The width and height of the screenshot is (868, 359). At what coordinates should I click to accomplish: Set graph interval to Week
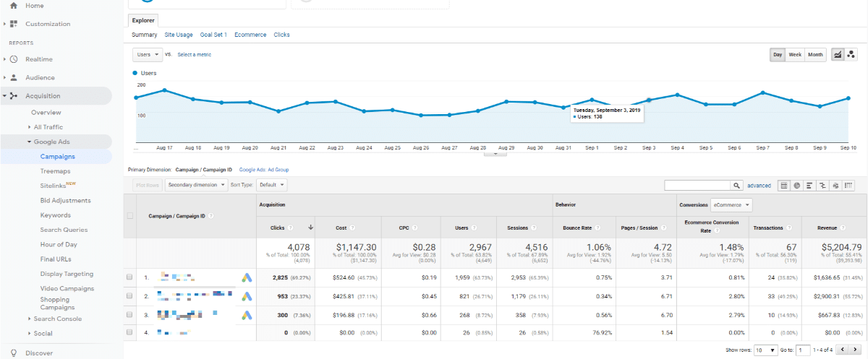pos(794,55)
